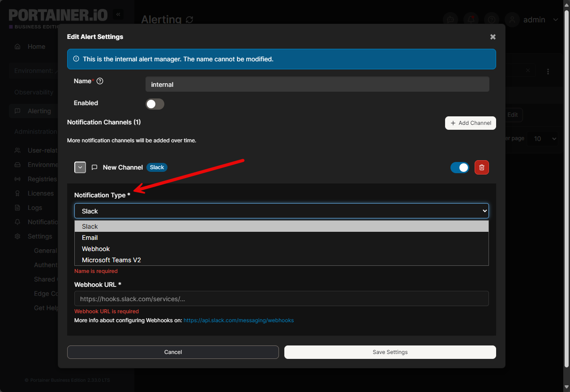570x392 pixels.
Task: Click the New Channel title text
Action: pyautogui.click(x=123, y=167)
